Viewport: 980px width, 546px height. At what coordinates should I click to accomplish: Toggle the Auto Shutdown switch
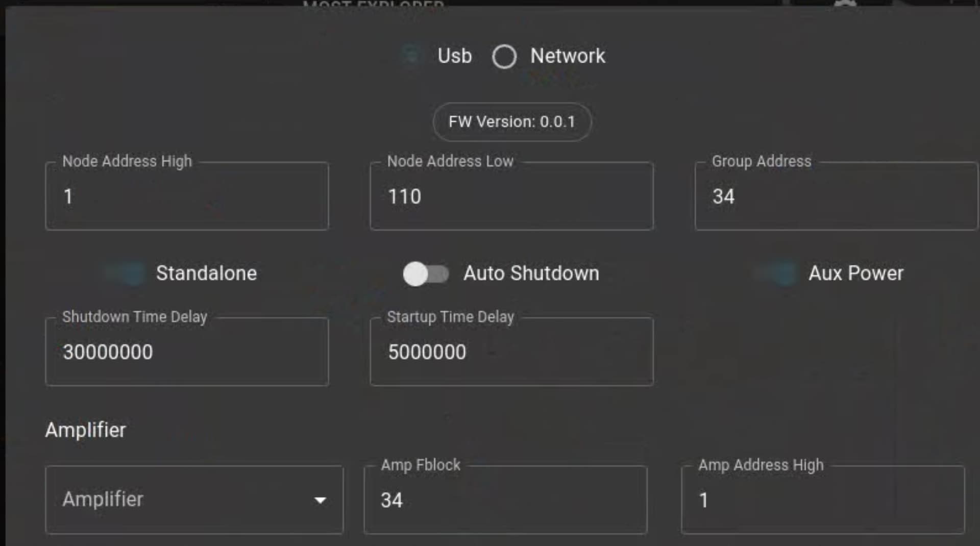[x=426, y=274]
